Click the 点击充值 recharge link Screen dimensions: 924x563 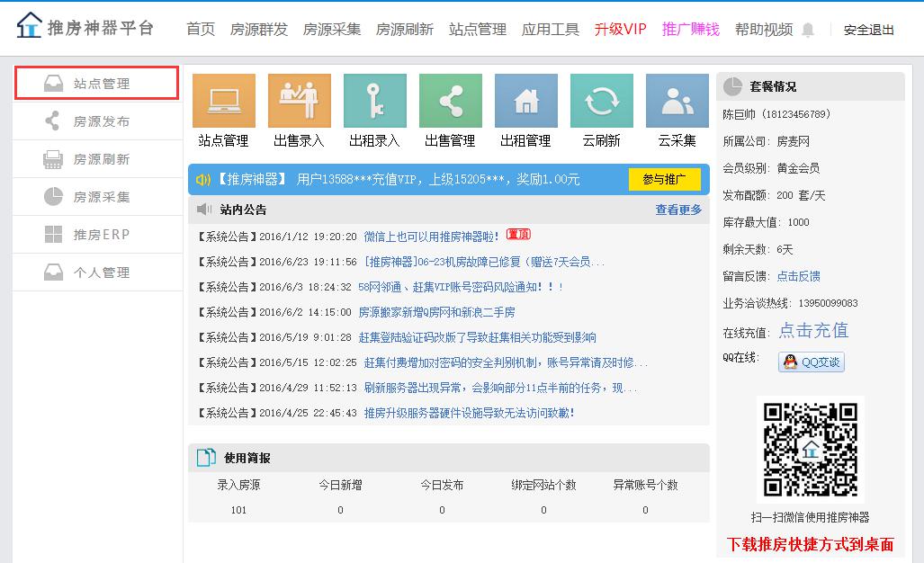814,330
